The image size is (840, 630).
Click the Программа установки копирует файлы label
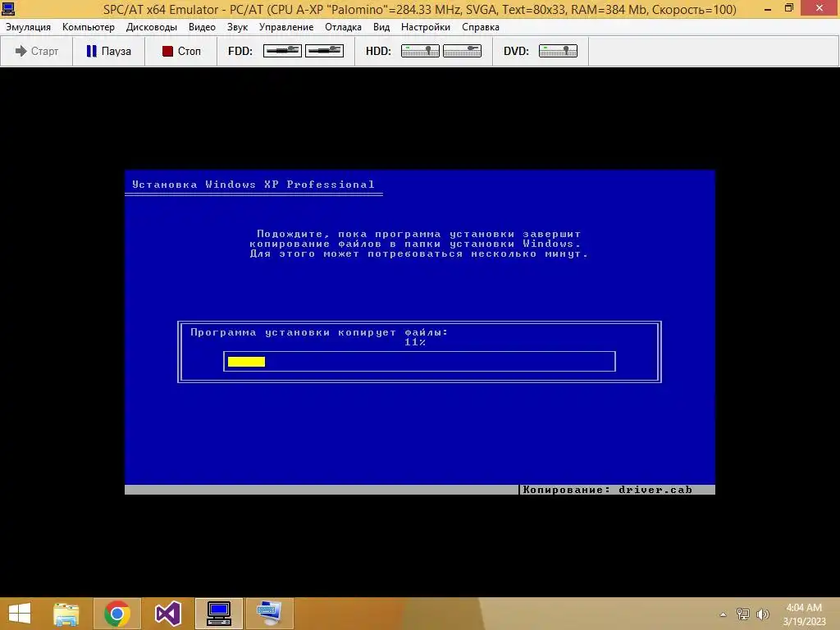(319, 333)
